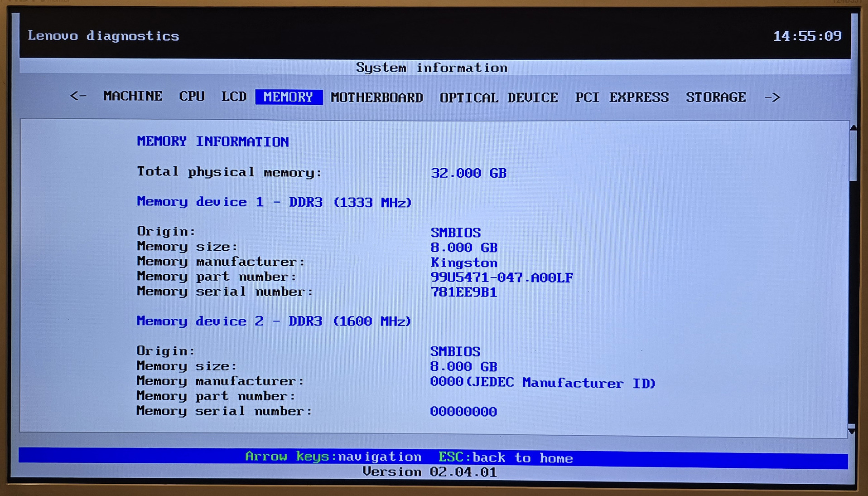This screenshot has height=496, width=868.
Task: Click 'Memory device 1 - DDR3 (1333 MHz)' heading
Action: pos(274,202)
